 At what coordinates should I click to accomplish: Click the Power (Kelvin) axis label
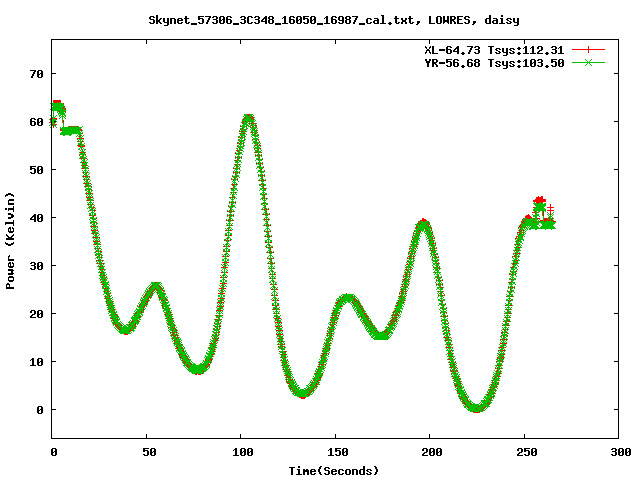pyautogui.click(x=10, y=241)
